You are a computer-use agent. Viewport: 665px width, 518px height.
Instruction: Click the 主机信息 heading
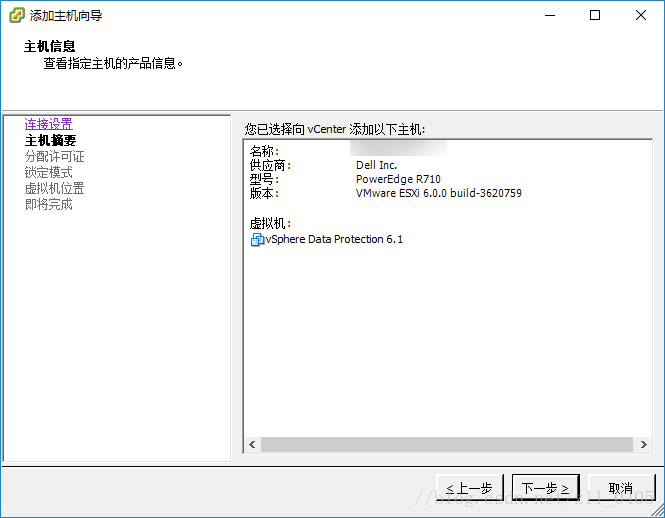(49, 46)
